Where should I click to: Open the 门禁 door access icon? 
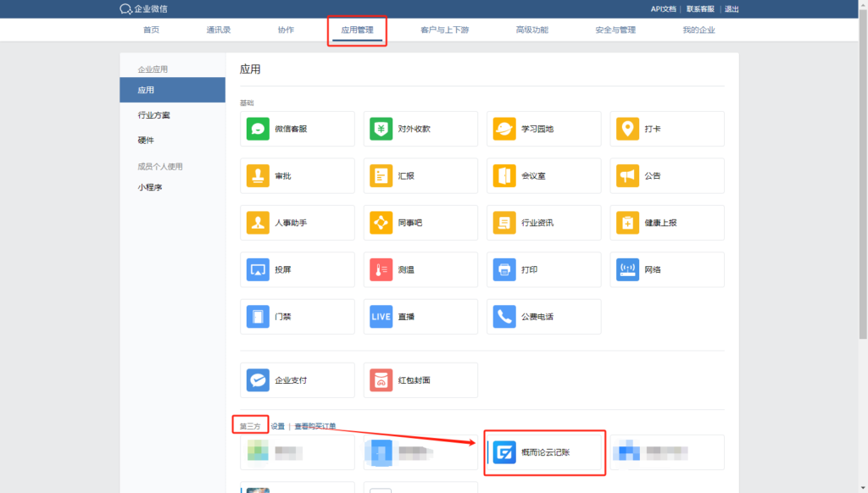coord(258,317)
